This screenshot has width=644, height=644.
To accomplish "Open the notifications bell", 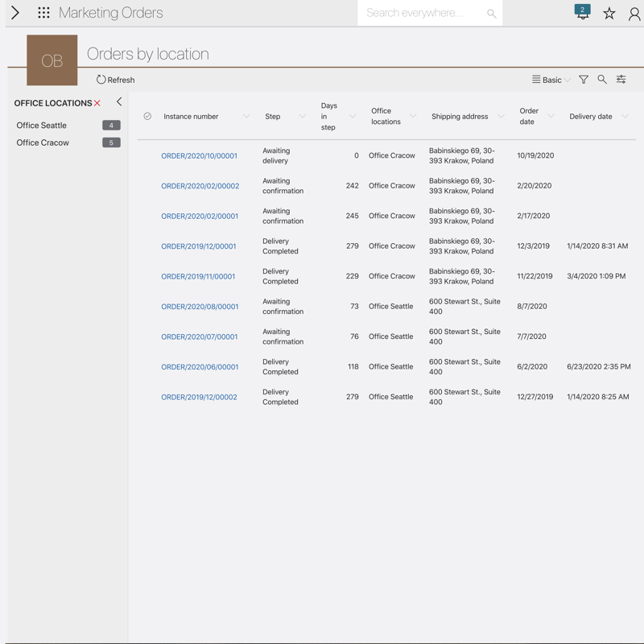I will click(x=582, y=13).
